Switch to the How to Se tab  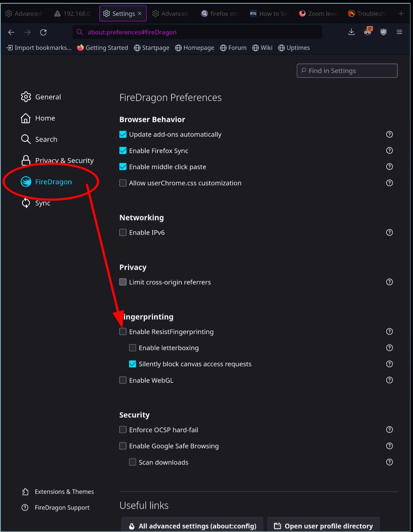coord(270,14)
